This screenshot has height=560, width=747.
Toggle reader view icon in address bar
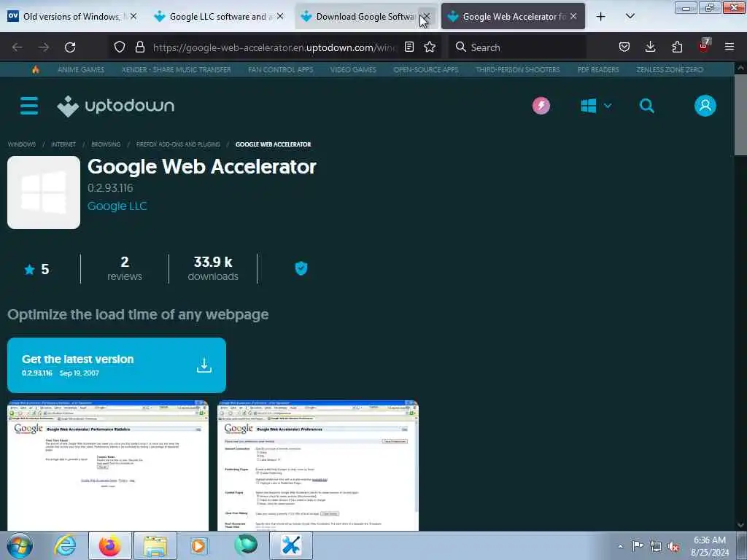409,47
